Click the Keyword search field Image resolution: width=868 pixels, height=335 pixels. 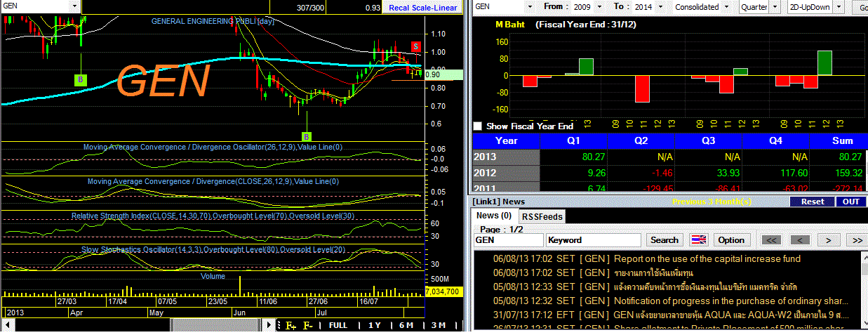click(x=594, y=240)
